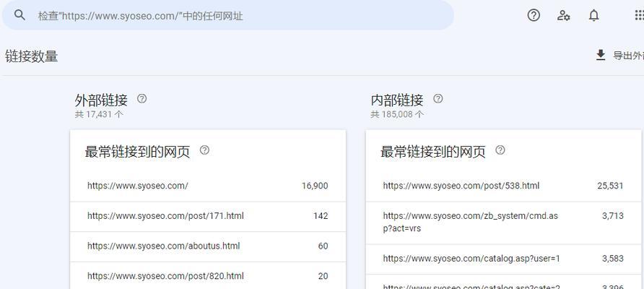644x289 pixels.
Task: Select the 16,900 link count value
Action: click(315, 186)
